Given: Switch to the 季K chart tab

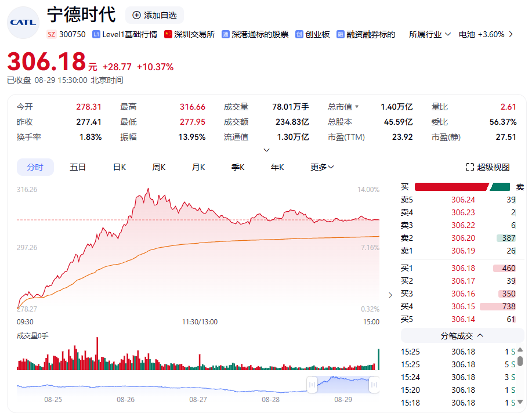Looking at the screenshot, I should click(238, 167).
